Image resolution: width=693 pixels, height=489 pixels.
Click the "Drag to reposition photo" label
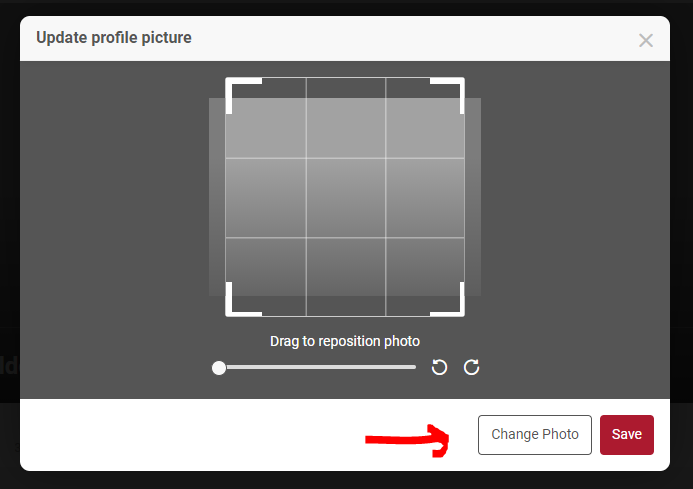pos(345,341)
